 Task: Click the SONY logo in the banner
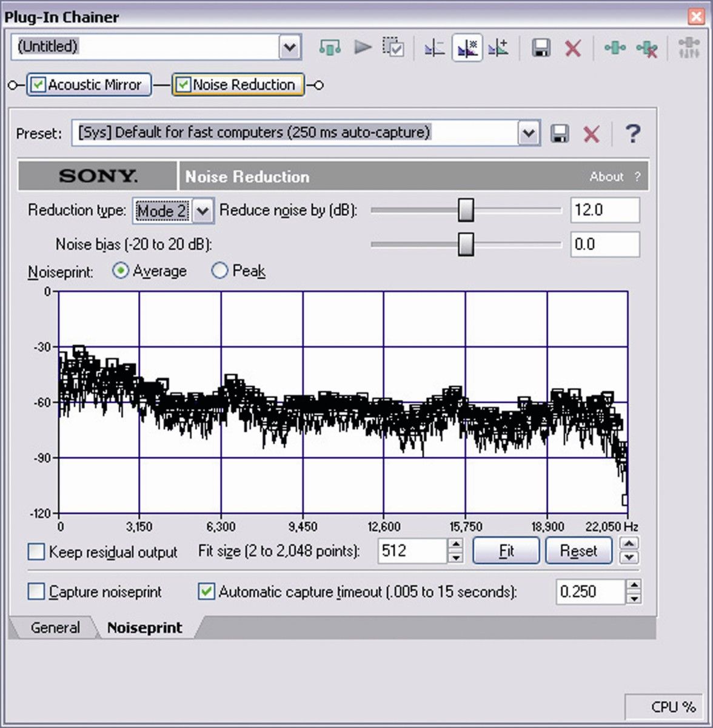98,177
